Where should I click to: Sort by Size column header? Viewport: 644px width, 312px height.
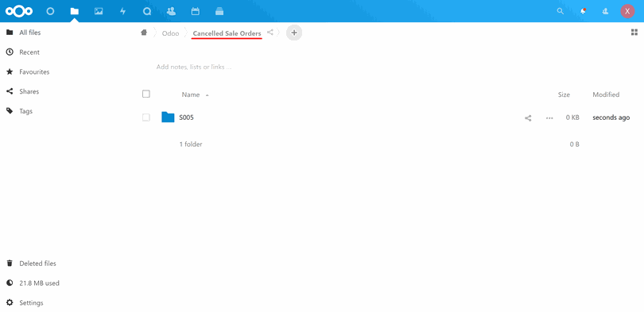[564, 94]
